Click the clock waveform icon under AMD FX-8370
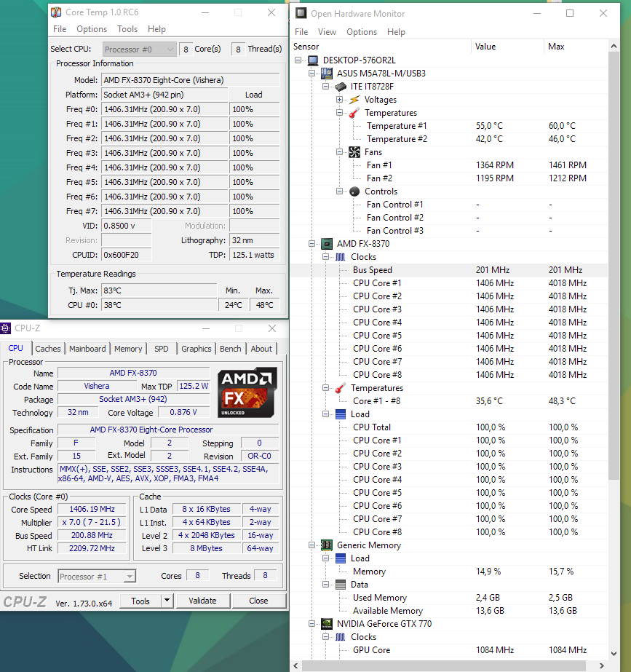This screenshot has height=672, width=631. tap(341, 257)
